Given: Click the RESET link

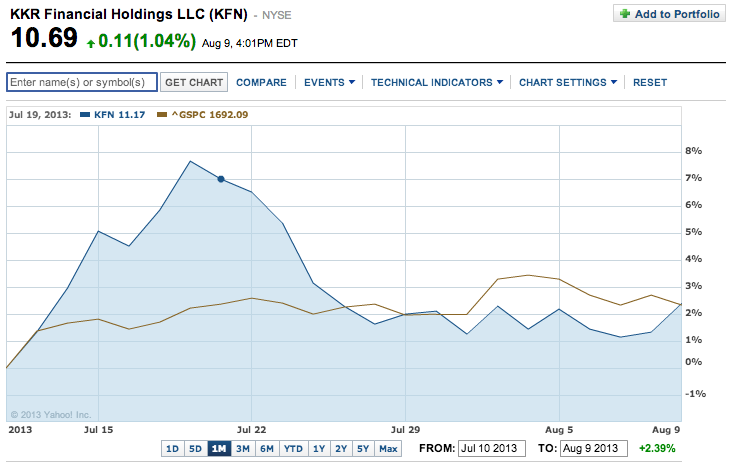Looking at the screenshot, I should pyautogui.click(x=650, y=83).
